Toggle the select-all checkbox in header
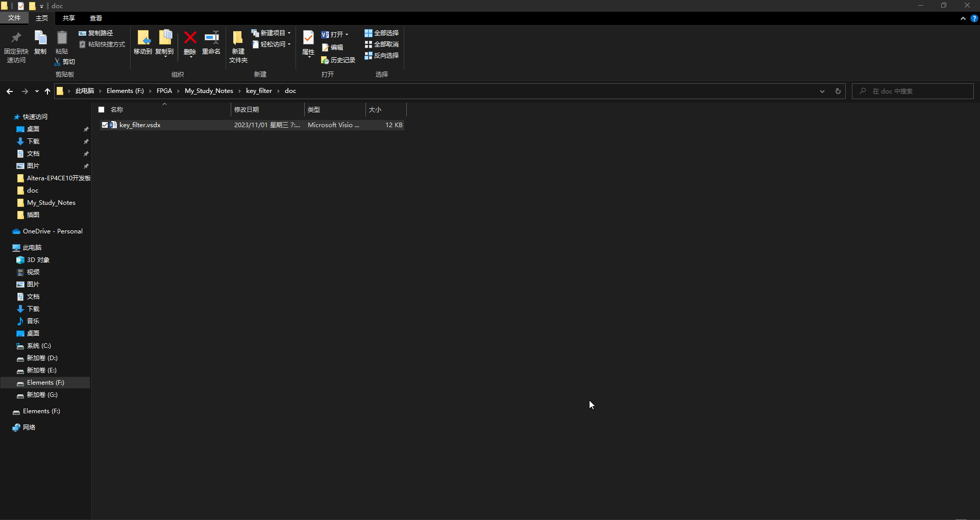Viewport: 980px width, 520px height. (x=102, y=110)
